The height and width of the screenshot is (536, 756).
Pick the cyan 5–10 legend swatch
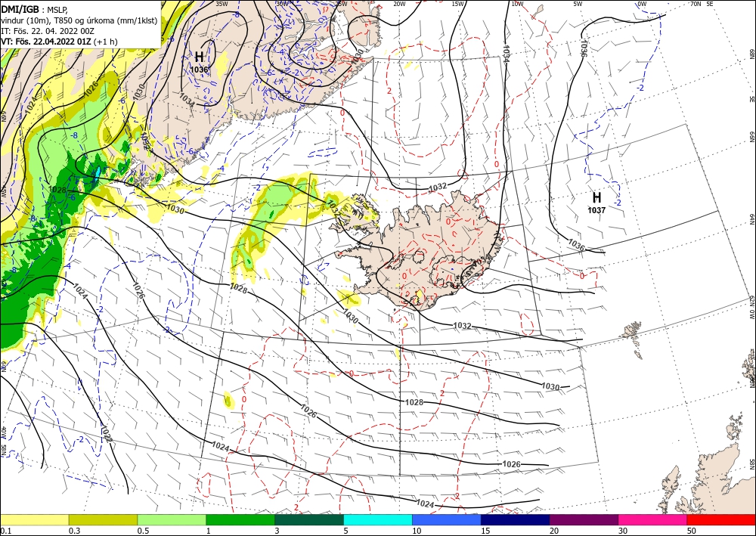(x=378, y=519)
